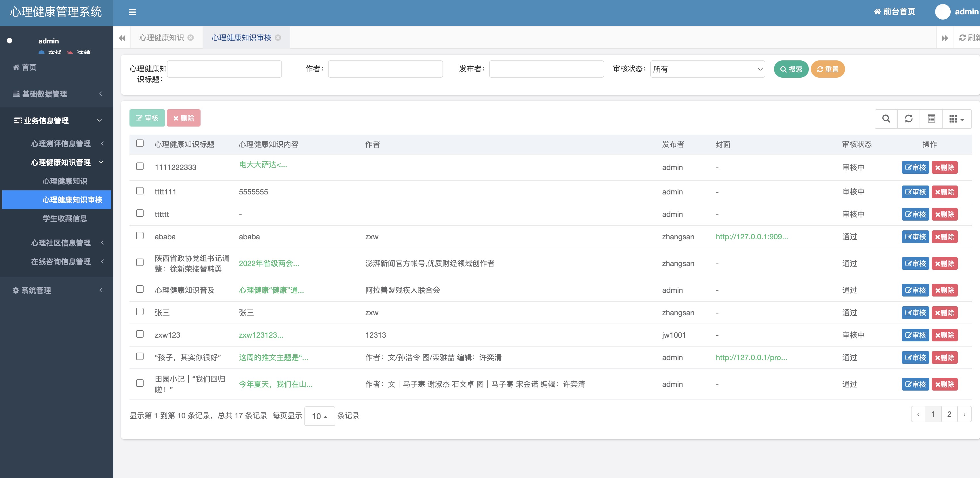Image resolution: width=980 pixels, height=478 pixels.
Task: Check the 心理健康知识普及 row checkbox
Action: pyautogui.click(x=140, y=289)
